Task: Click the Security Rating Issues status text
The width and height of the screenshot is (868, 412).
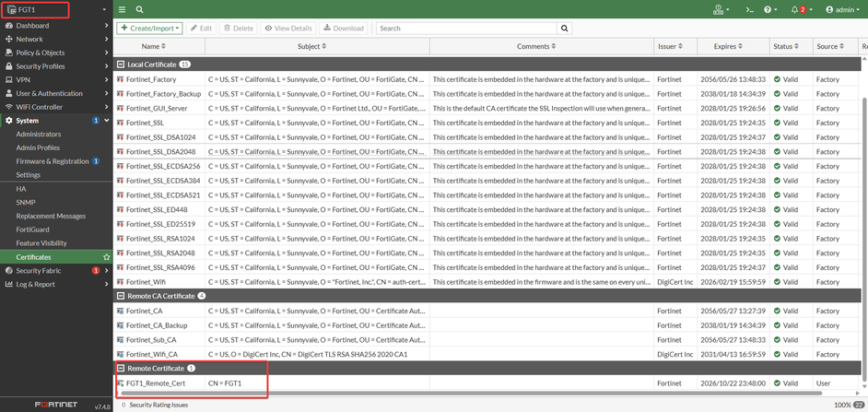Action: pyautogui.click(x=158, y=405)
